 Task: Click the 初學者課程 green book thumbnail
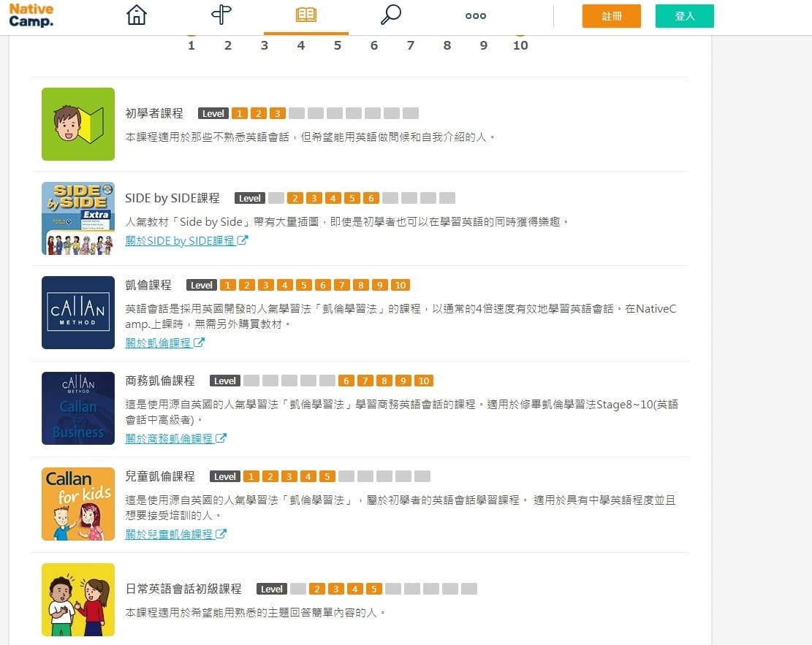(x=77, y=124)
